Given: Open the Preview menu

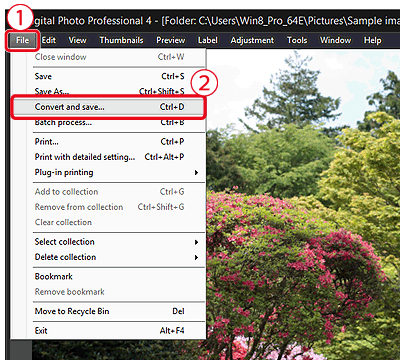Looking at the screenshot, I should point(171,40).
